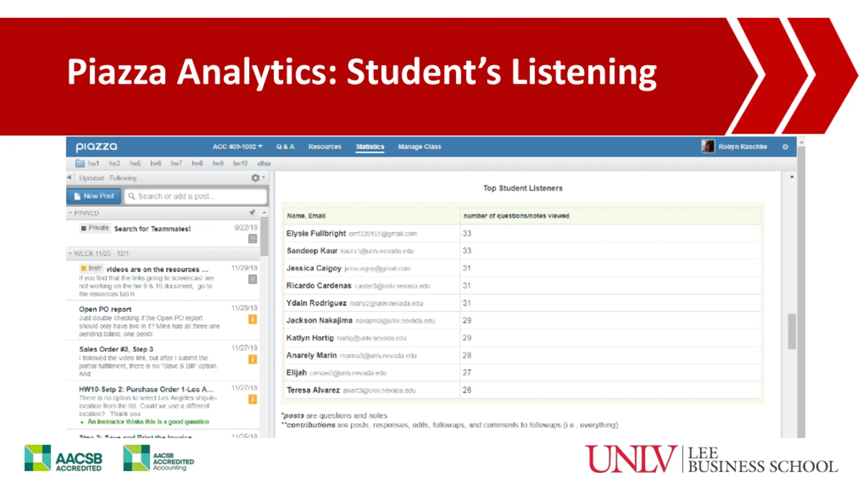Filter posts by the hw10 folder

(240, 163)
